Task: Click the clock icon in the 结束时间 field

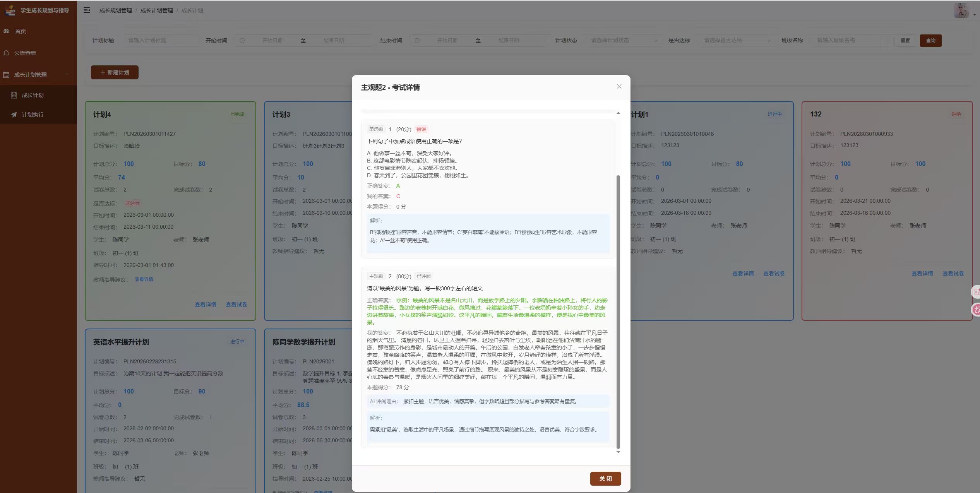Action: [417, 40]
